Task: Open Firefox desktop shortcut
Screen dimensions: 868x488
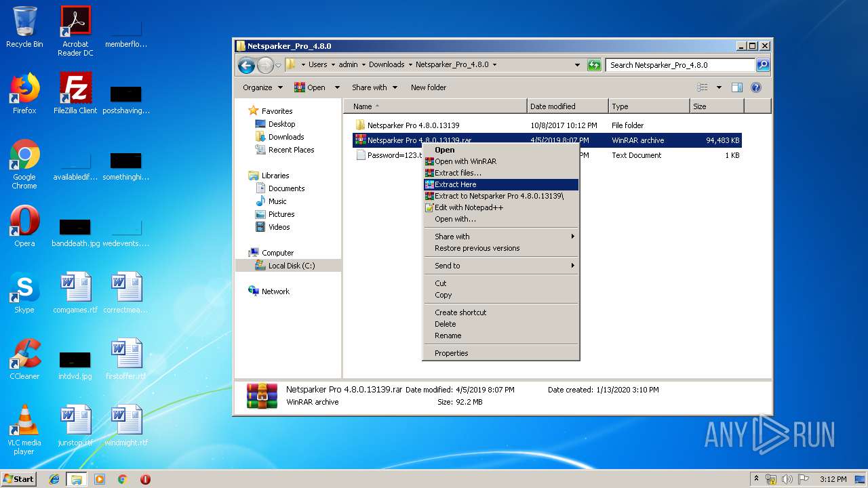Action: (x=24, y=94)
